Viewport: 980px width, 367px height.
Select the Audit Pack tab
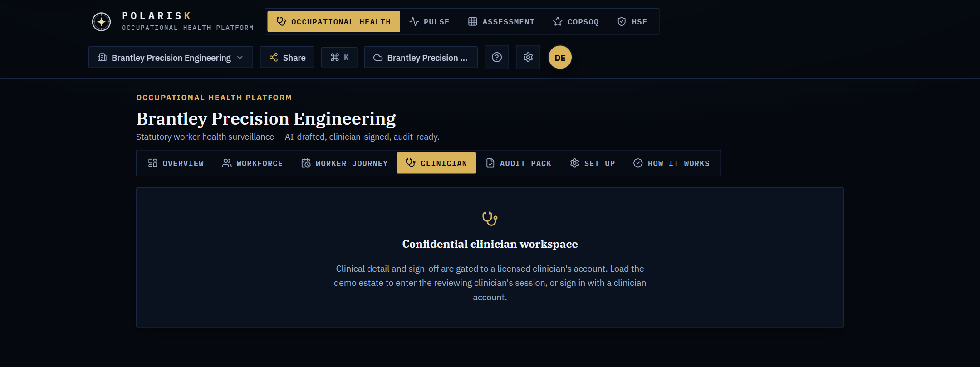[519, 163]
